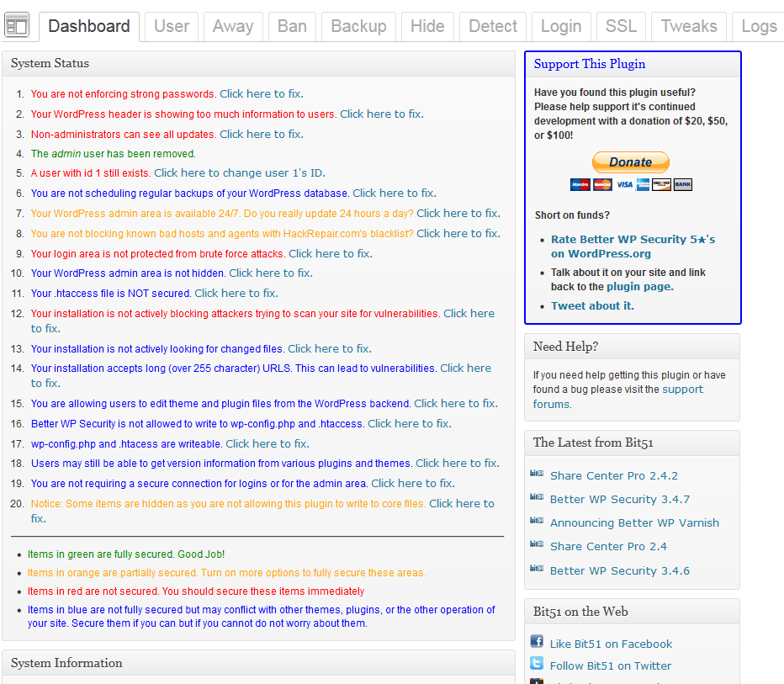The image size is (784, 684).
Task: Open Better WP Security 3.4.6 post
Action: click(620, 570)
